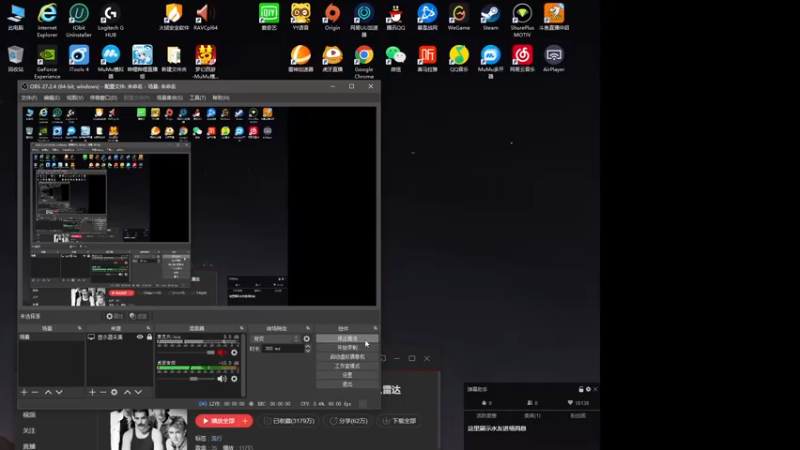Toggle lock on 显示器采集 source

pyautogui.click(x=149, y=337)
